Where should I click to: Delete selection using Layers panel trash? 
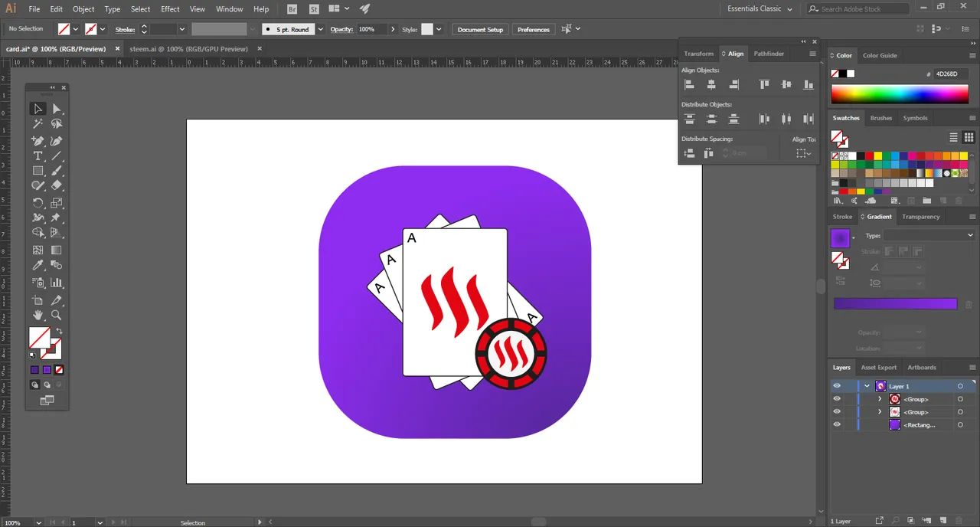click(x=959, y=521)
